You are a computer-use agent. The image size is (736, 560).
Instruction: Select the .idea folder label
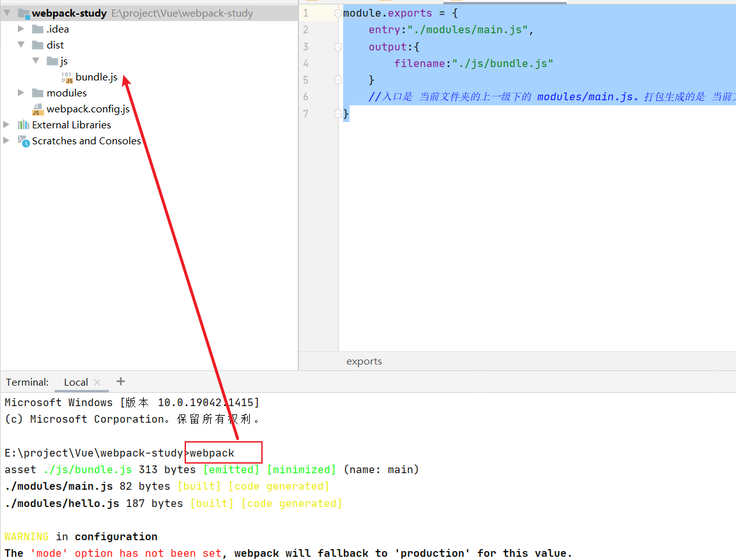coord(57,29)
